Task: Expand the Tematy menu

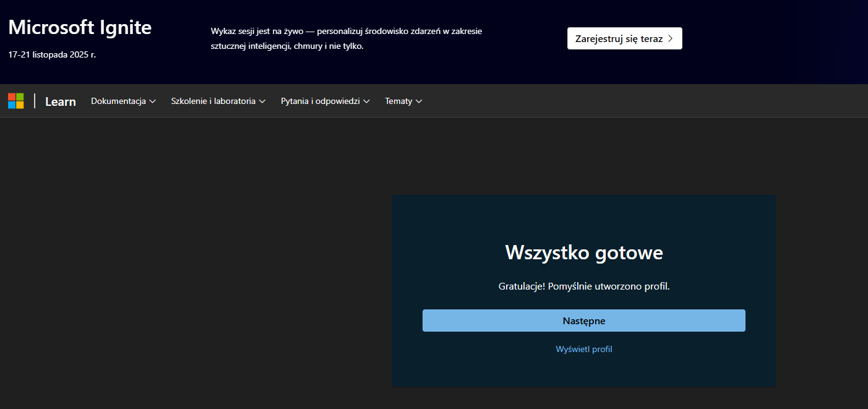Action: (403, 101)
